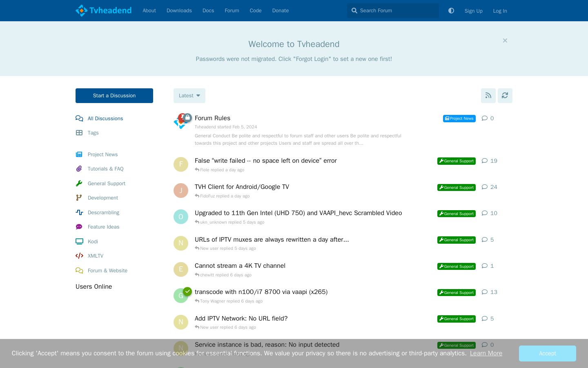Viewport: 588px width, 368px height.
Task: Click the Forum Rules avatar
Action: [x=181, y=122]
